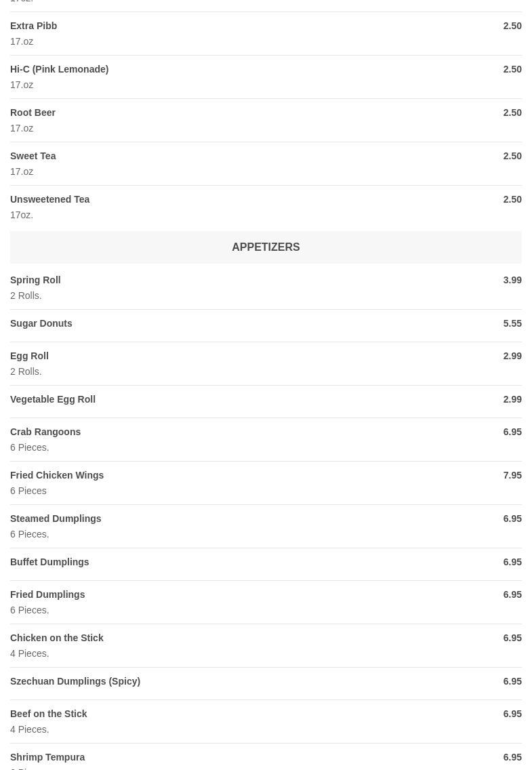
Task: Click the APPETIZERS section header
Action: [266, 247]
